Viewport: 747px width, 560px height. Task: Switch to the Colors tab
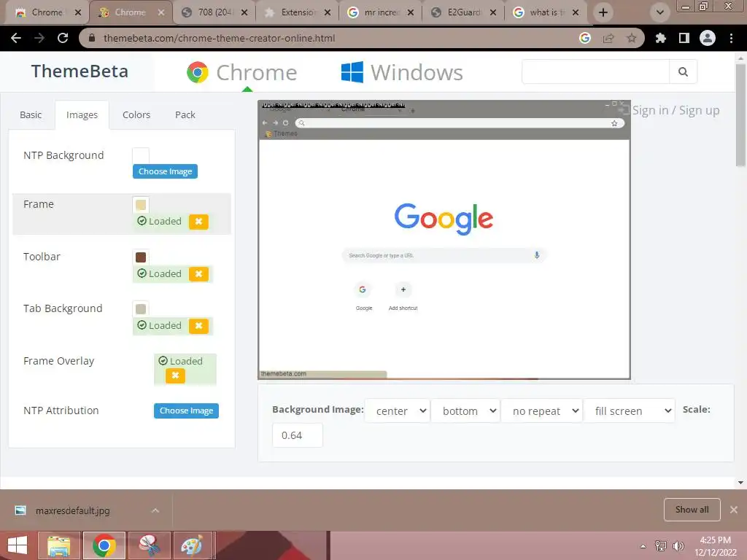point(136,114)
